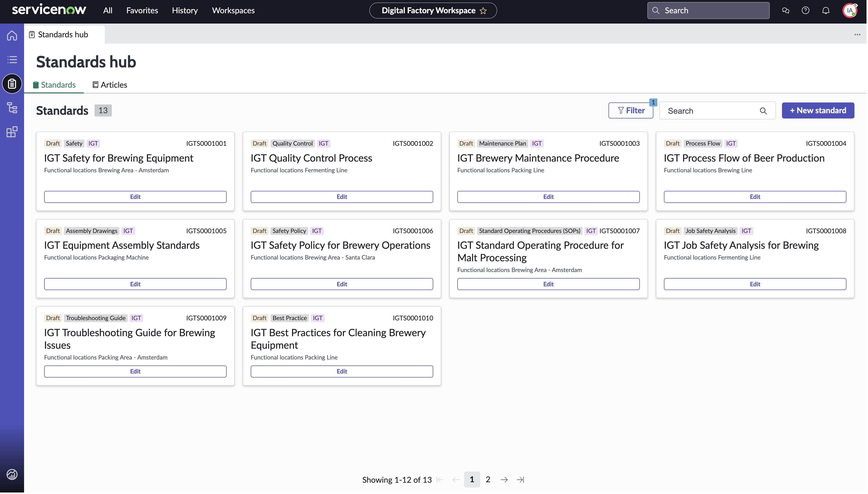The width and height of the screenshot is (868, 494).
Task: Edit IGT Safety for Brewing Equipment
Action: 135,197
